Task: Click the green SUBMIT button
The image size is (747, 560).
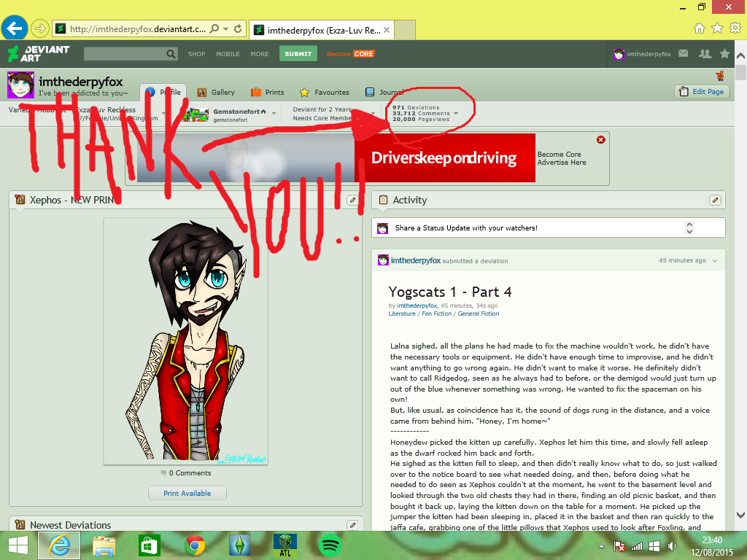Action: tap(298, 54)
